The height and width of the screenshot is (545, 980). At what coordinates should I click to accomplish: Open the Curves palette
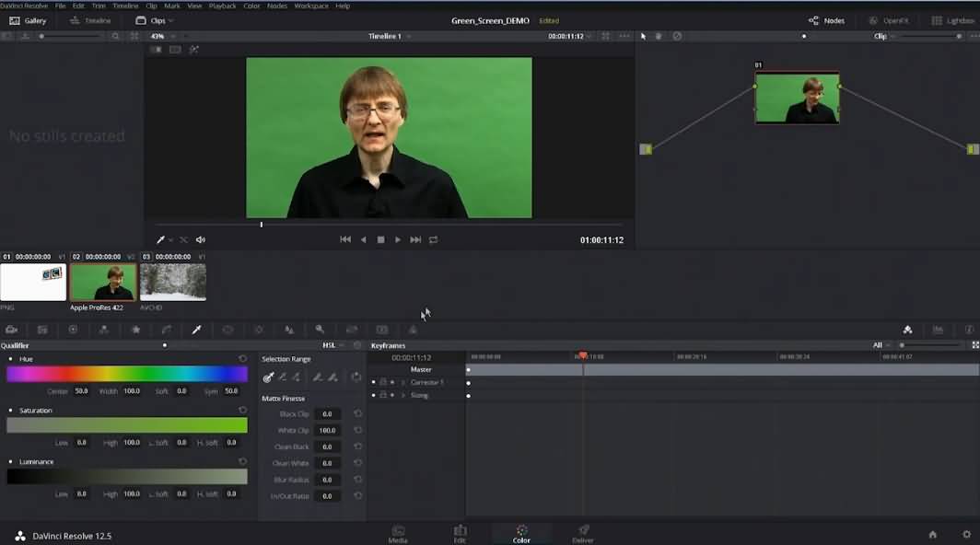(166, 330)
